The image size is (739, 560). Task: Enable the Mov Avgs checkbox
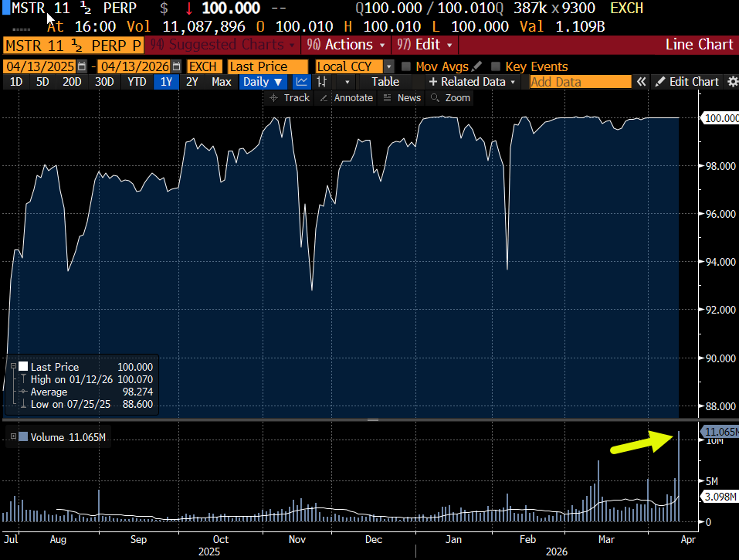point(405,66)
